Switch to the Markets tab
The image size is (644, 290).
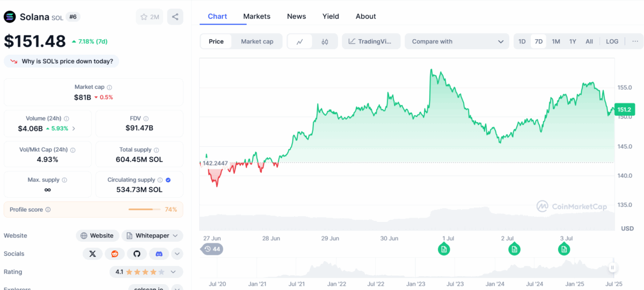point(257,16)
